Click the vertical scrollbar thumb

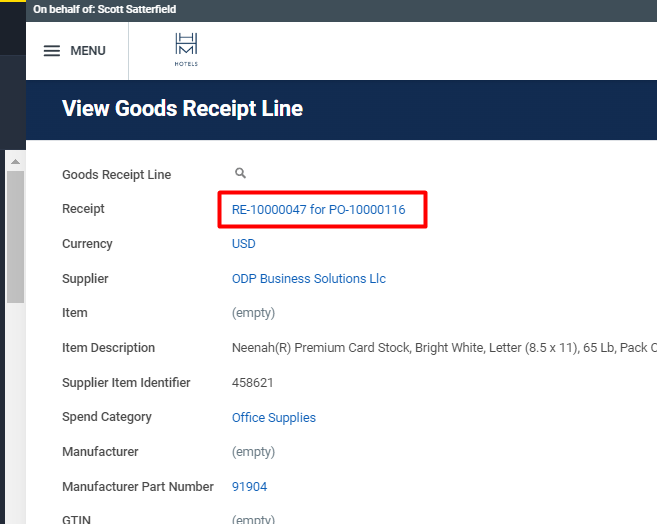pyautogui.click(x=16, y=237)
